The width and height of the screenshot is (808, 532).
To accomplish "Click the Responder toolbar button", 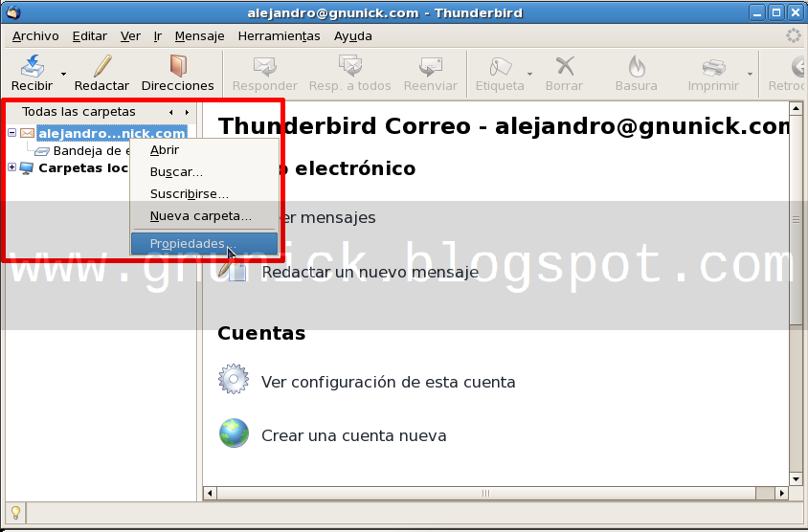I will click(x=265, y=73).
